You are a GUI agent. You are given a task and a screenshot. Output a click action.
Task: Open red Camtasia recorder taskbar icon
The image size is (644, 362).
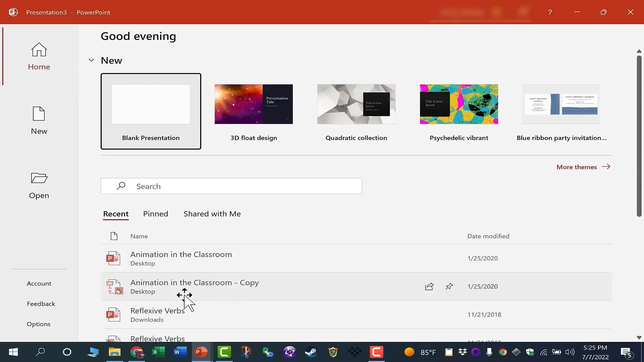(x=376, y=352)
